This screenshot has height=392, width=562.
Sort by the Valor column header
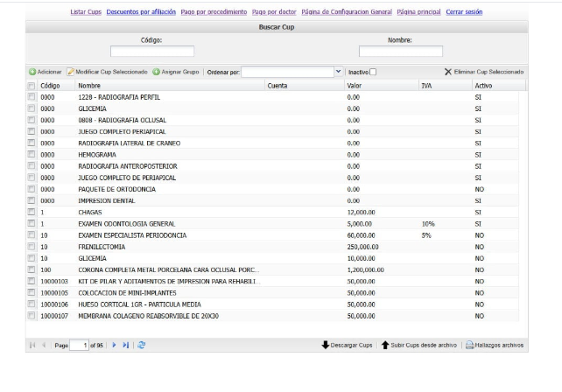point(354,86)
